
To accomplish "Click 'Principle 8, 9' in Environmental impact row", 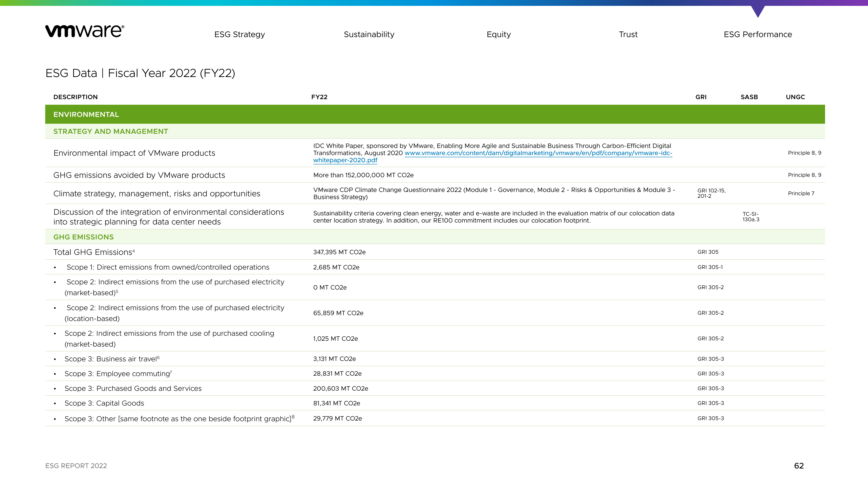I will 804,153.
